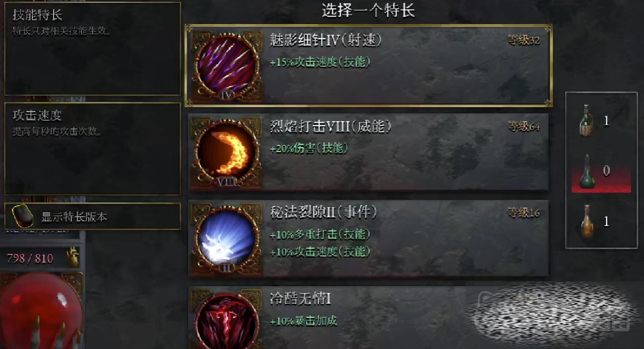Screen dimensions: 644x349
Task: Open the 攻击速度 description panel
Action: point(93,149)
